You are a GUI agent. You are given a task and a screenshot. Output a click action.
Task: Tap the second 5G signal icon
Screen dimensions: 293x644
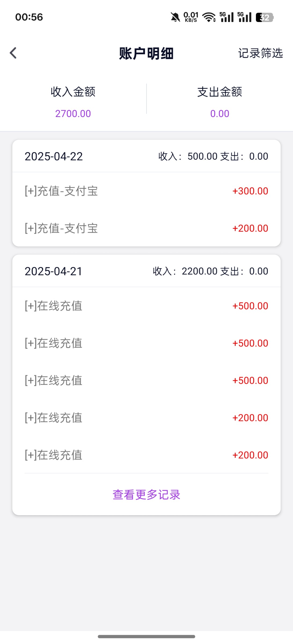tap(244, 17)
